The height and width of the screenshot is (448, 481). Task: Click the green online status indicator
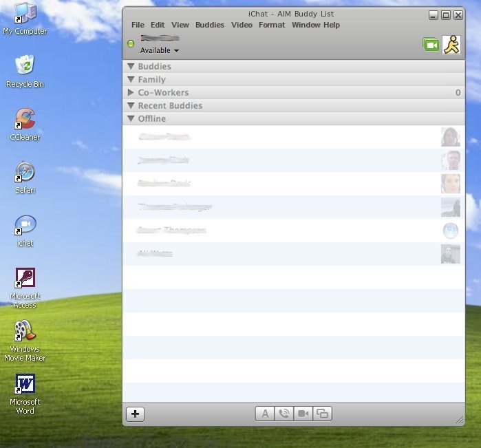[131, 43]
